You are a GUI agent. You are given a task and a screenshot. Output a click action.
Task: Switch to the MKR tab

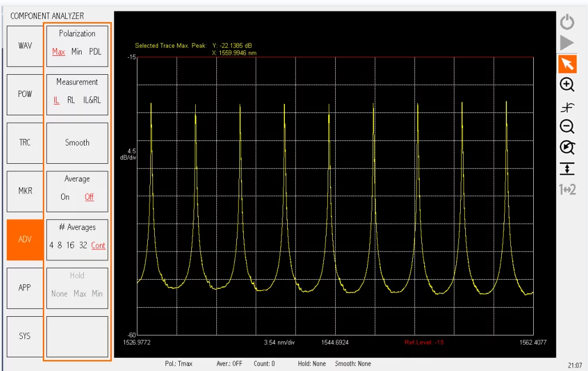[x=25, y=191]
